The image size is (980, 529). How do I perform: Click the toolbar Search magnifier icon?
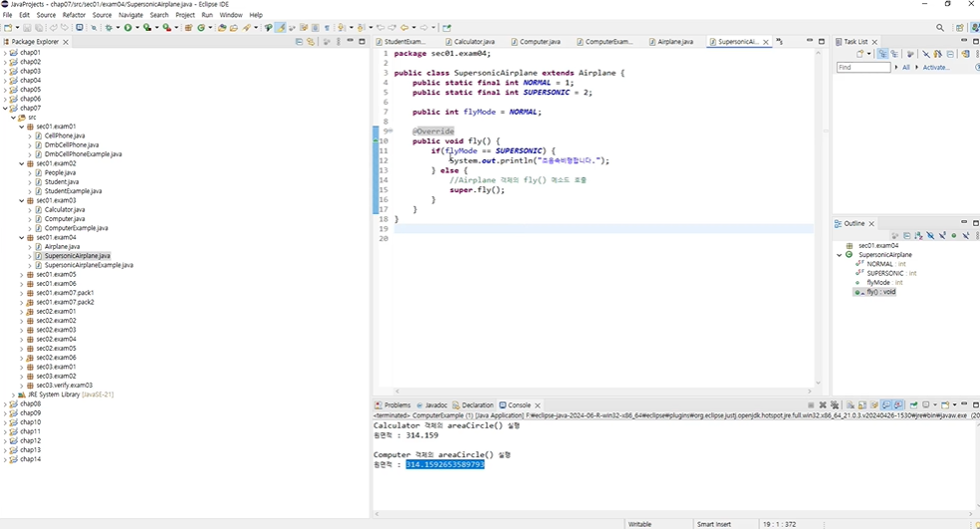[940, 28]
